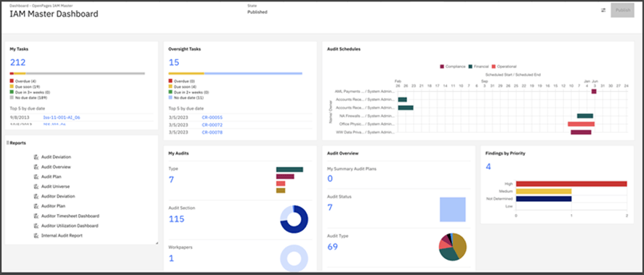Click the Audit Plan report icon
This screenshot has height=275, width=644.
pos(36,176)
